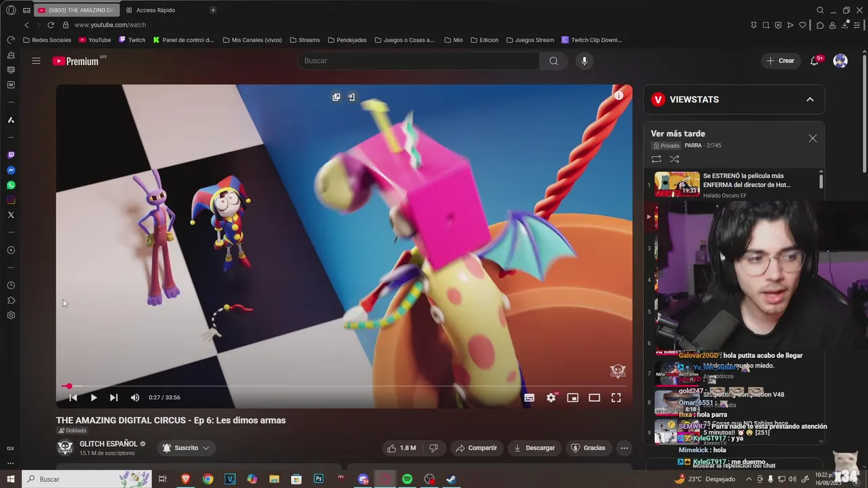Viewport: 868px width, 488px height.
Task: Like the video with 1.8 M likes
Action: tap(402, 448)
